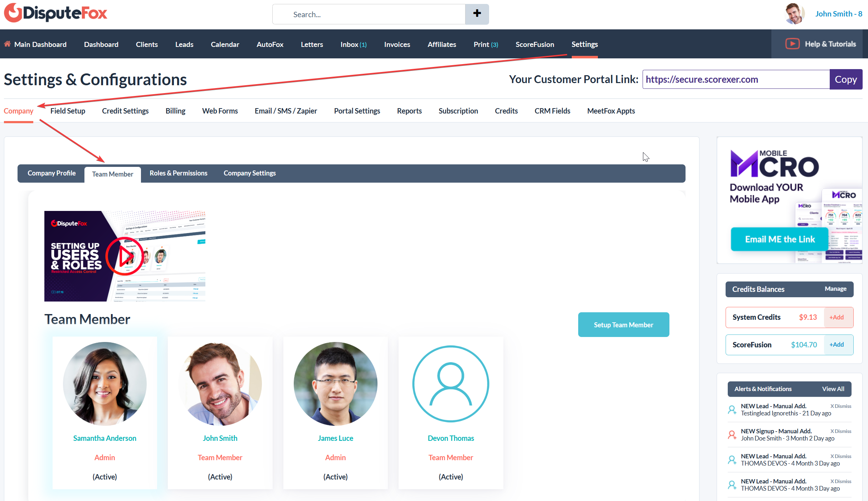Dismiss the Testinglead Ignorethis notification

click(840, 406)
